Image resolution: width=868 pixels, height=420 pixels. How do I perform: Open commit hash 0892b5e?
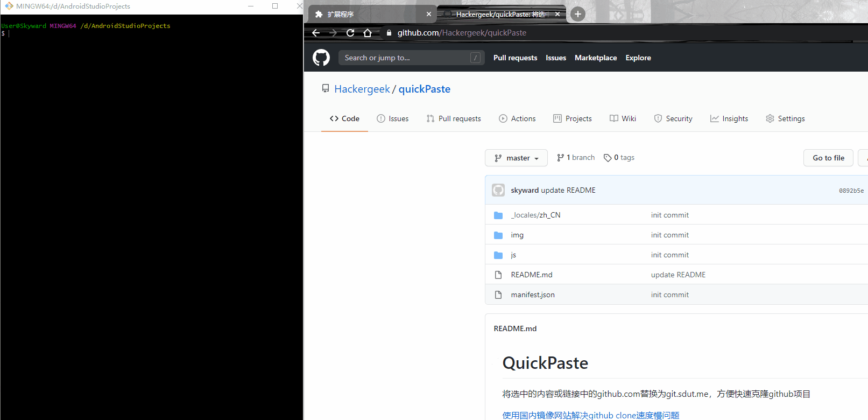[x=851, y=191]
